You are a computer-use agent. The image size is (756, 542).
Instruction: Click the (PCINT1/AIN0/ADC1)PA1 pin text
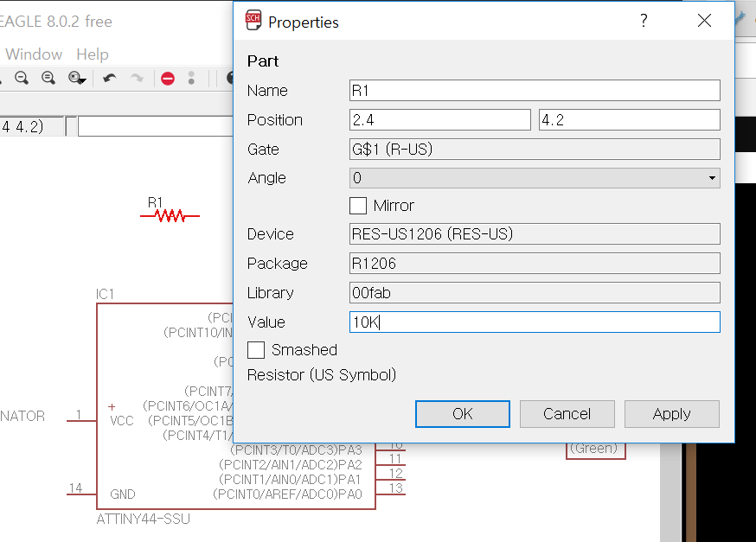(x=290, y=480)
